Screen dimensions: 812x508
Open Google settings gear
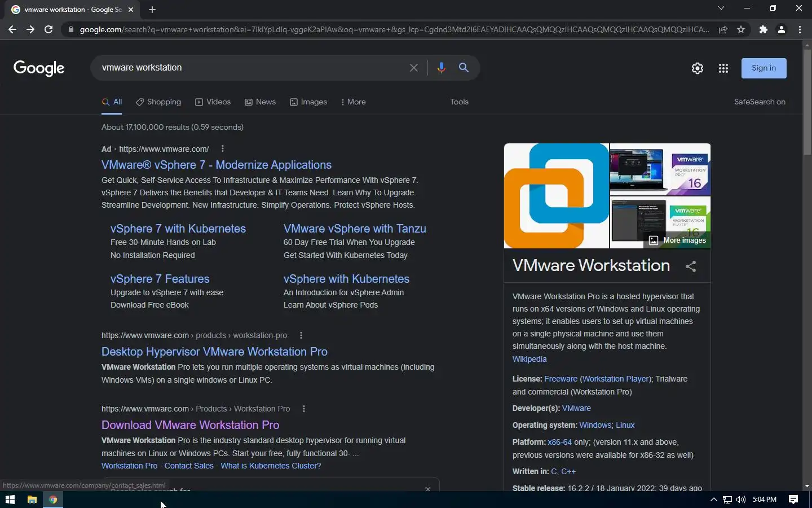point(698,68)
